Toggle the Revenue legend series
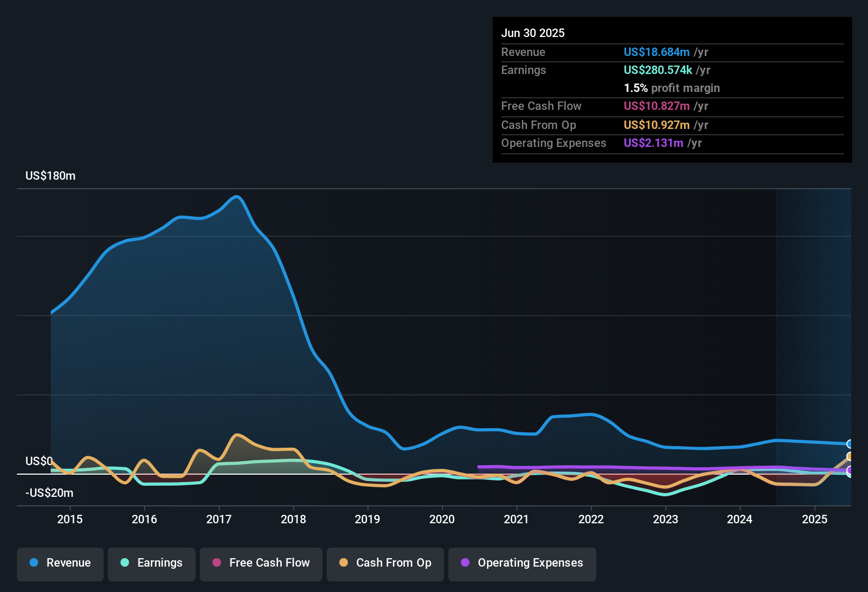This screenshot has height=592, width=868. pos(60,563)
